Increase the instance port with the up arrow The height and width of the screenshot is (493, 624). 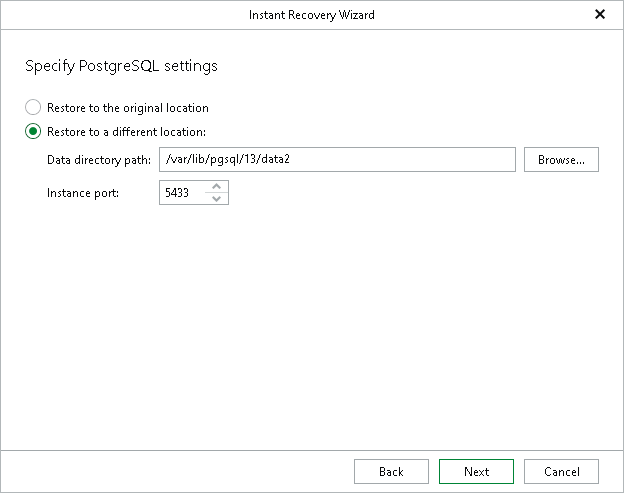(217, 186)
